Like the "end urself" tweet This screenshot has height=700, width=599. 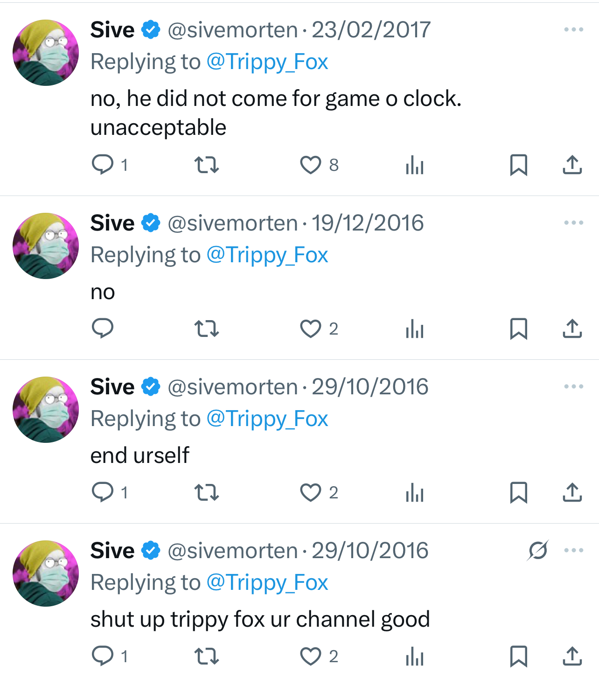point(310,493)
